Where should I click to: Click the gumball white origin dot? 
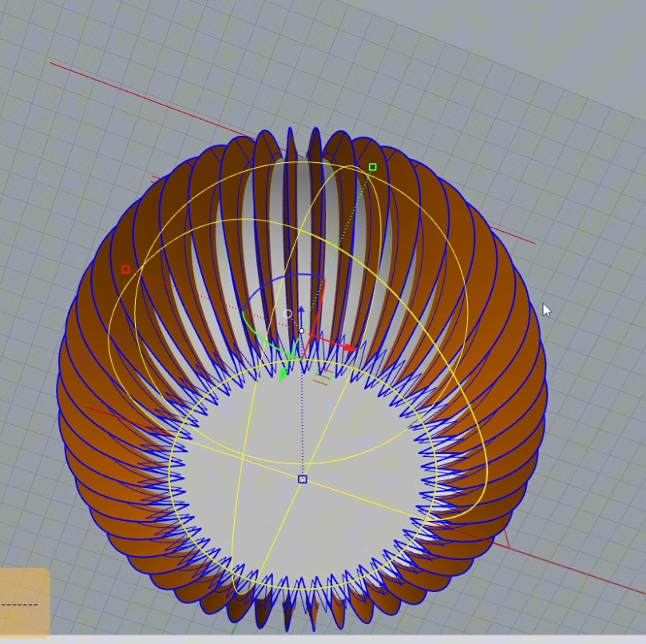click(301, 331)
